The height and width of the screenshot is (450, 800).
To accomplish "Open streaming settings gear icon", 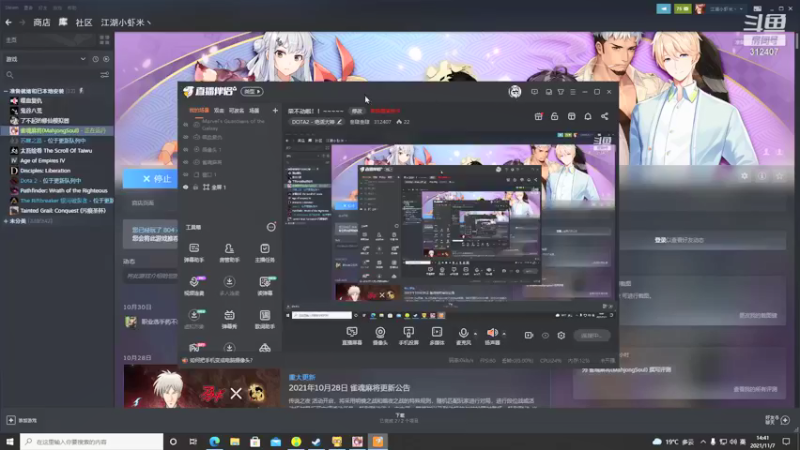I will click(x=561, y=335).
